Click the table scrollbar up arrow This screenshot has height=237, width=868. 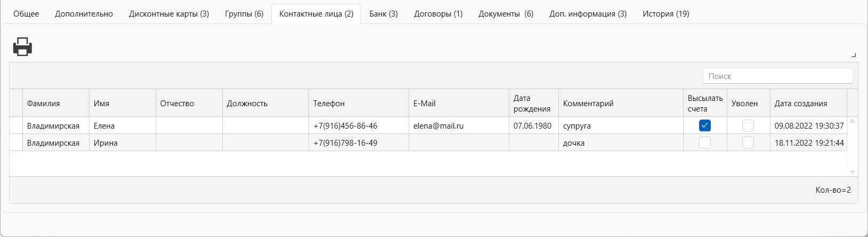(x=853, y=121)
